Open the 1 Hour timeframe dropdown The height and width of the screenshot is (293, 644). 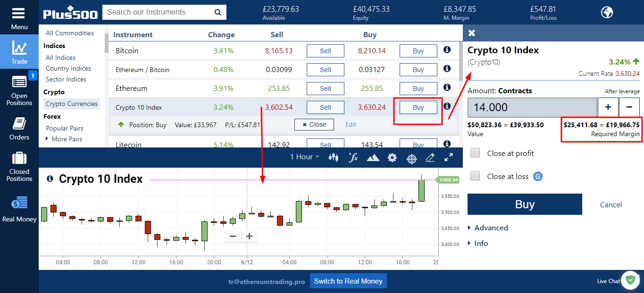click(x=305, y=157)
